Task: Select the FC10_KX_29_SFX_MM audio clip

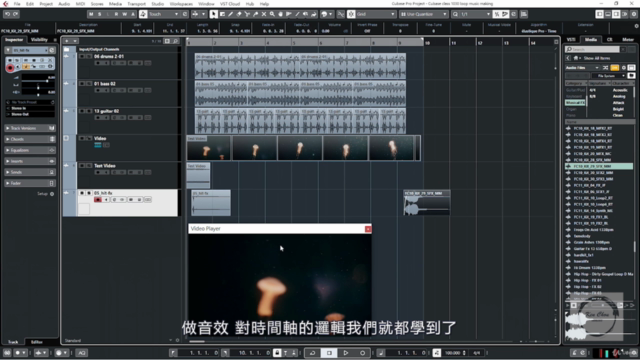Action: tap(427, 203)
